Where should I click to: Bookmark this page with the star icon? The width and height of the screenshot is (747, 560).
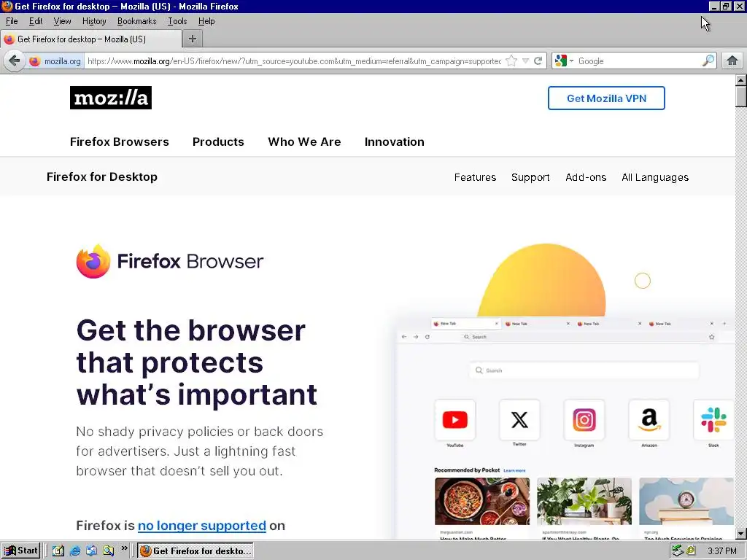coord(511,61)
